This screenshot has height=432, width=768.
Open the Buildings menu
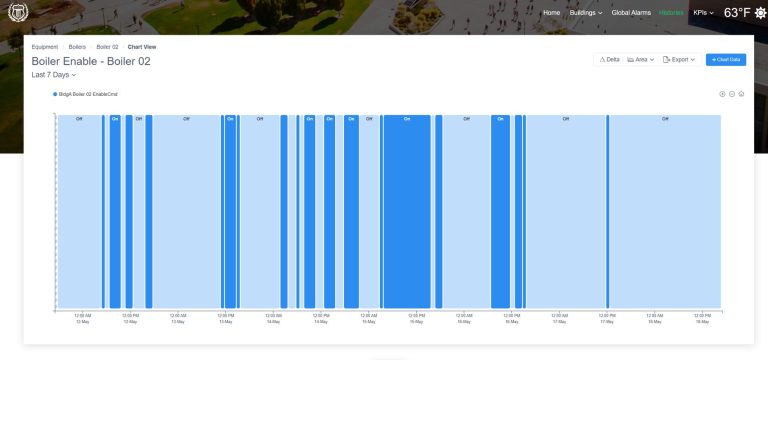point(586,13)
